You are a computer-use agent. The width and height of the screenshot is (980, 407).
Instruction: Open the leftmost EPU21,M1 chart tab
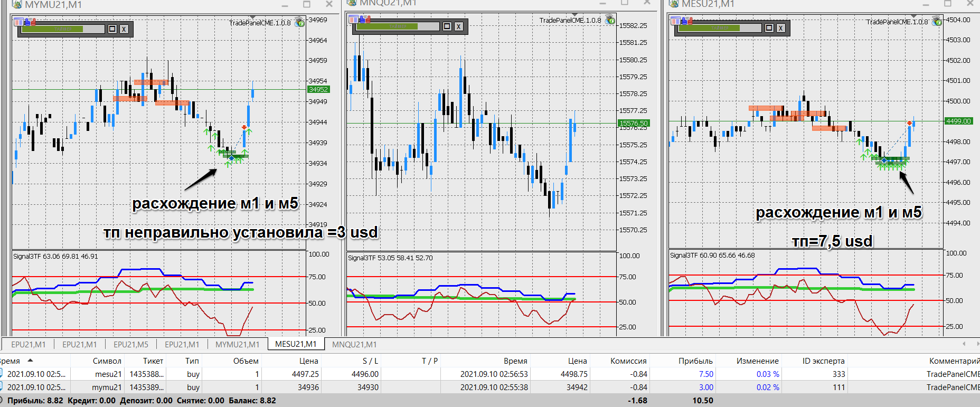(x=29, y=344)
